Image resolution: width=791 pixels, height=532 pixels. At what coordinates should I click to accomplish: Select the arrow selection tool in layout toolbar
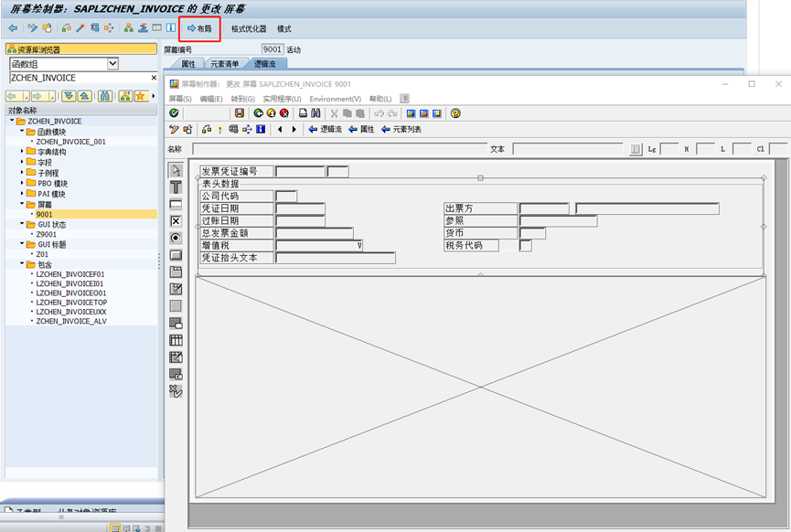(176, 169)
